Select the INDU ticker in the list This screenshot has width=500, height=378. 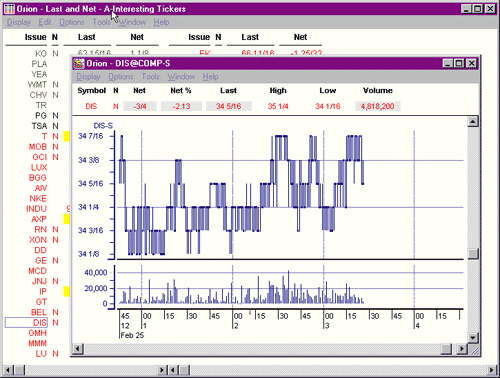click(x=36, y=209)
